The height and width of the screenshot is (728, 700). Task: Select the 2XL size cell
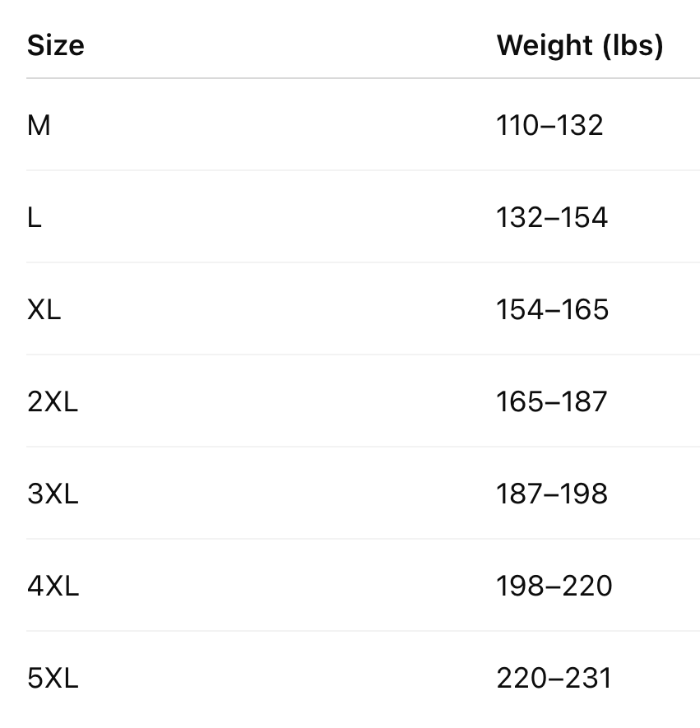click(x=53, y=401)
